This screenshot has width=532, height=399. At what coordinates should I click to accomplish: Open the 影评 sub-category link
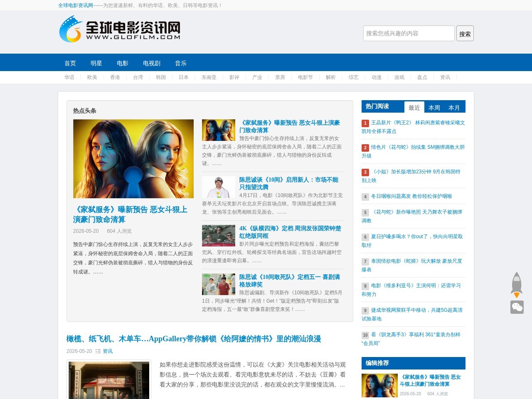234,77
